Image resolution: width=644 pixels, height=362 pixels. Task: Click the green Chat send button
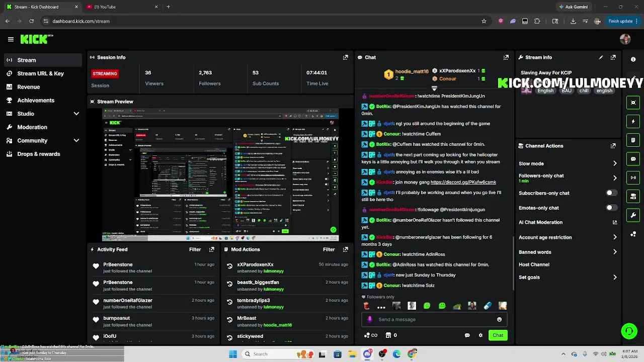tap(498, 335)
